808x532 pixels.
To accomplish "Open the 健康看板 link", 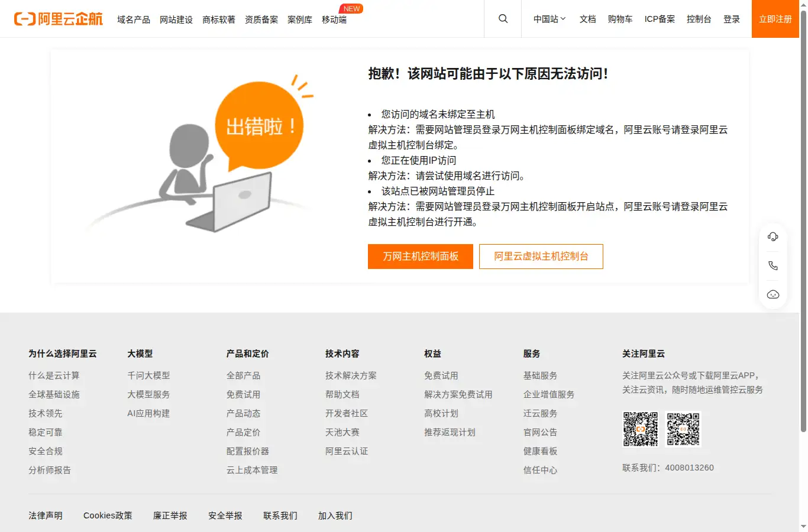I will tap(540, 451).
